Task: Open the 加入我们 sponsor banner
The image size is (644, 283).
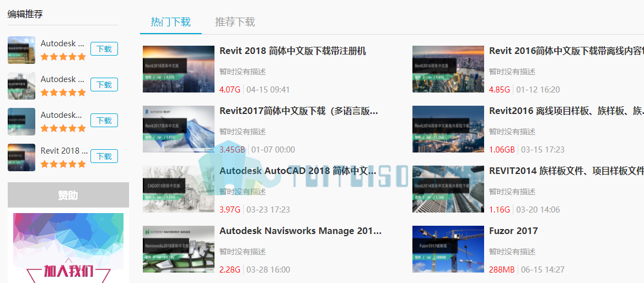Action: pyautogui.click(x=68, y=248)
